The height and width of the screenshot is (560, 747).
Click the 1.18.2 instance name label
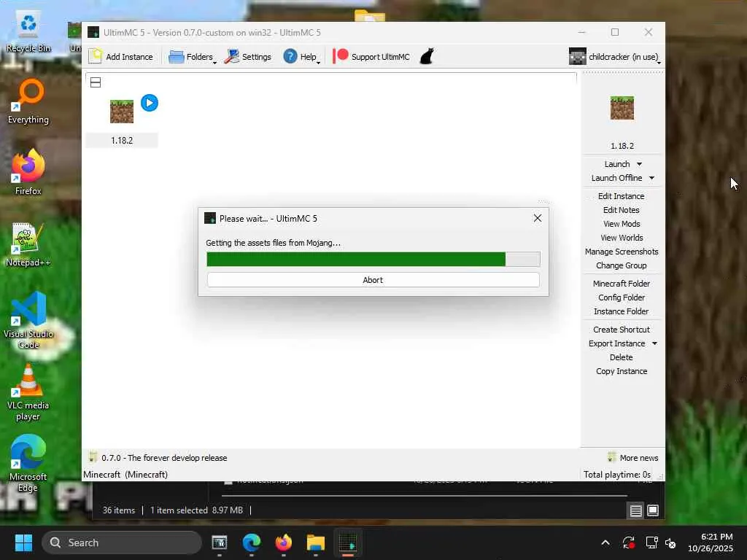(x=122, y=141)
